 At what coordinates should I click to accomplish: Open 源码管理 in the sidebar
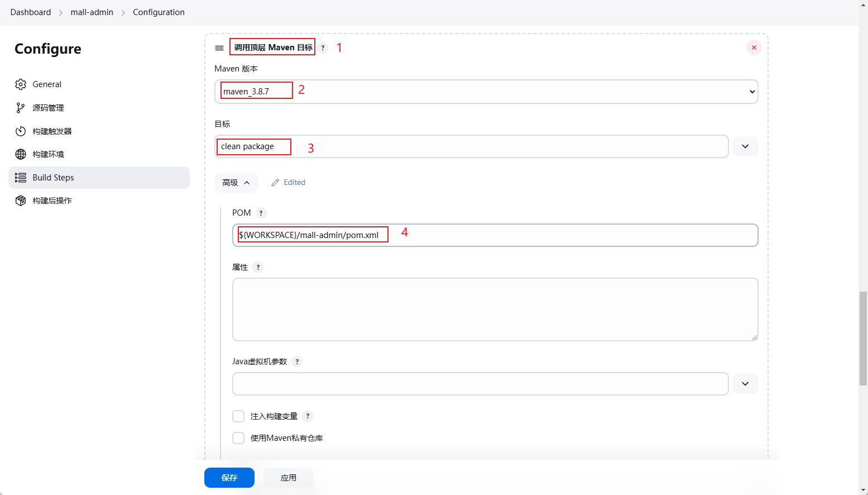click(x=48, y=108)
